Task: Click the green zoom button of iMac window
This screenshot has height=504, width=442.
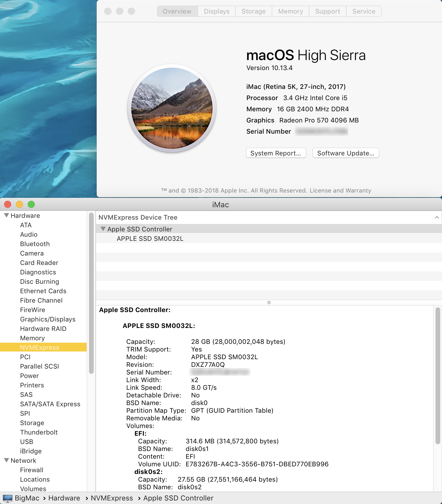Action: (31, 204)
